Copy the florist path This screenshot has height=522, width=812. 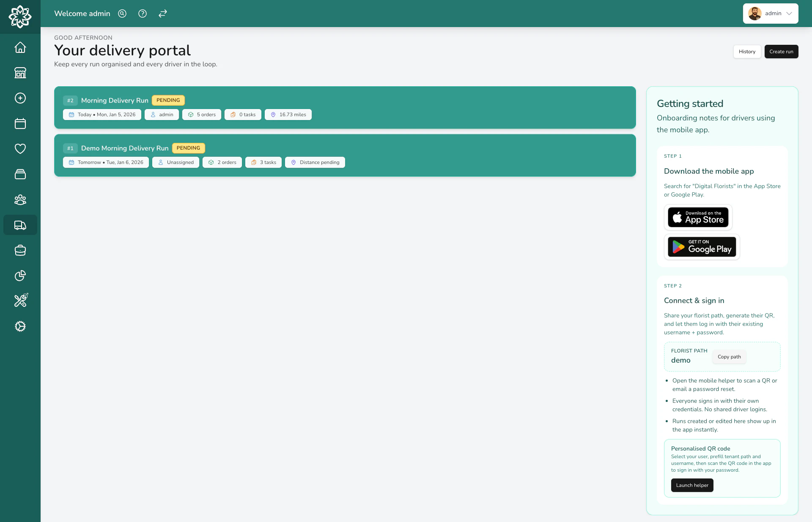[728, 357]
